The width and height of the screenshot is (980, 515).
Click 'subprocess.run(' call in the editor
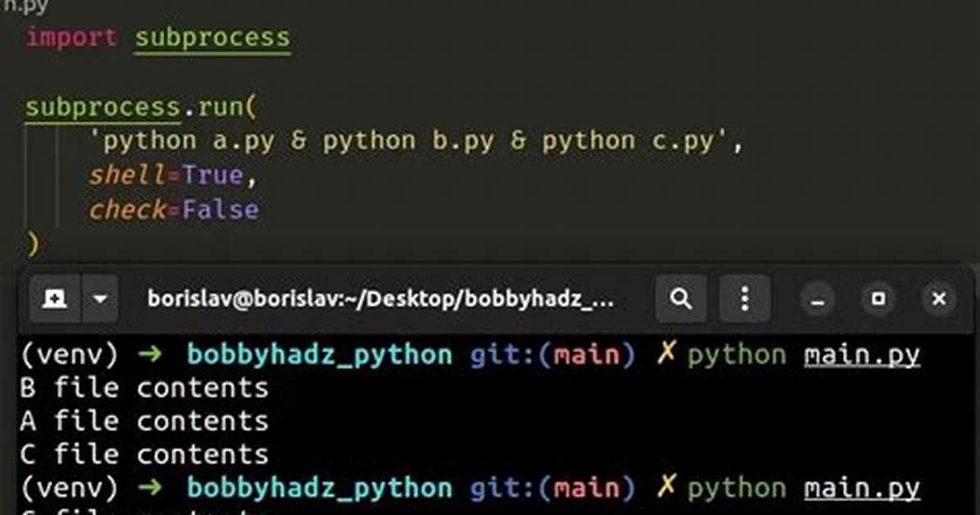click(141, 107)
